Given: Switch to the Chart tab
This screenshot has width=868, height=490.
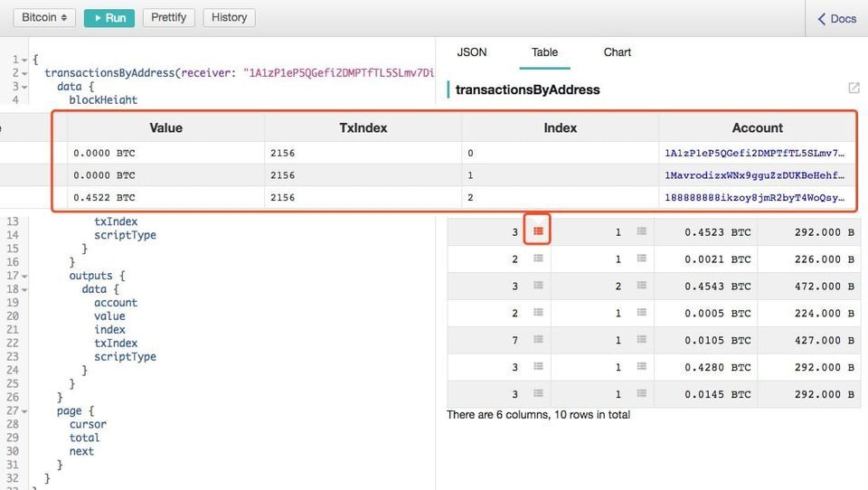Looking at the screenshot, I should tap(617, 52).
